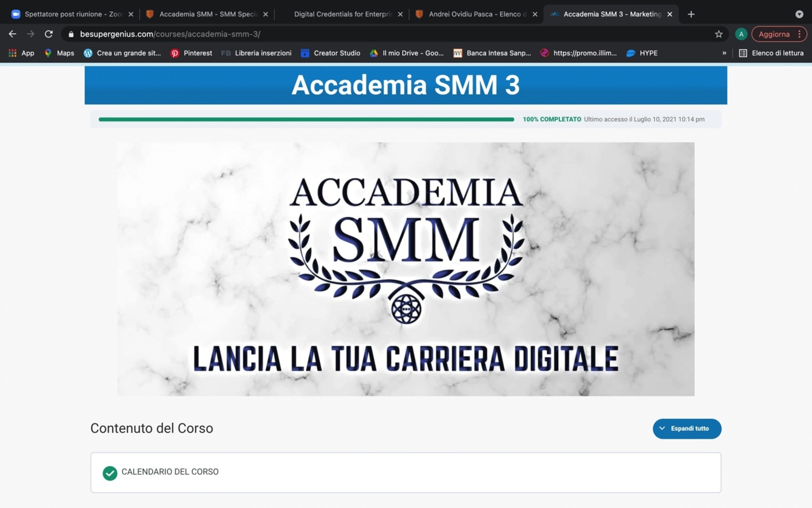812x508 pixels.
Task: Show hidden bookmarks via double chevron
Action: click(724, 53)
